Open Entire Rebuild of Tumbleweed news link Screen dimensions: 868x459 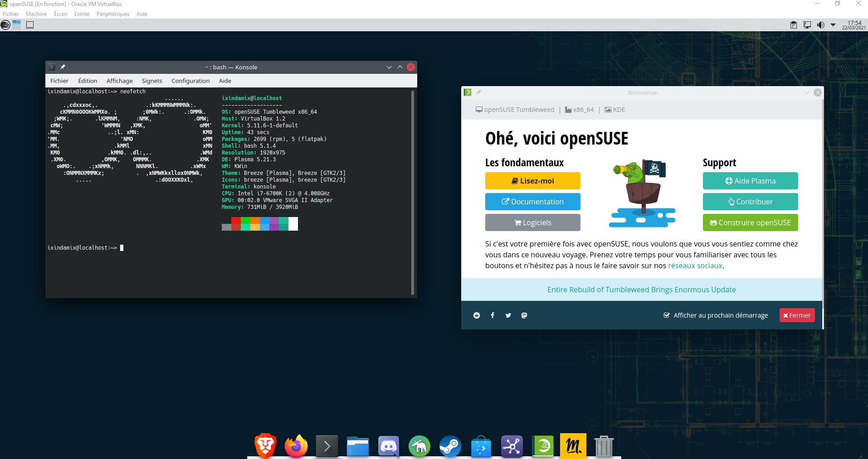point(641,290)
